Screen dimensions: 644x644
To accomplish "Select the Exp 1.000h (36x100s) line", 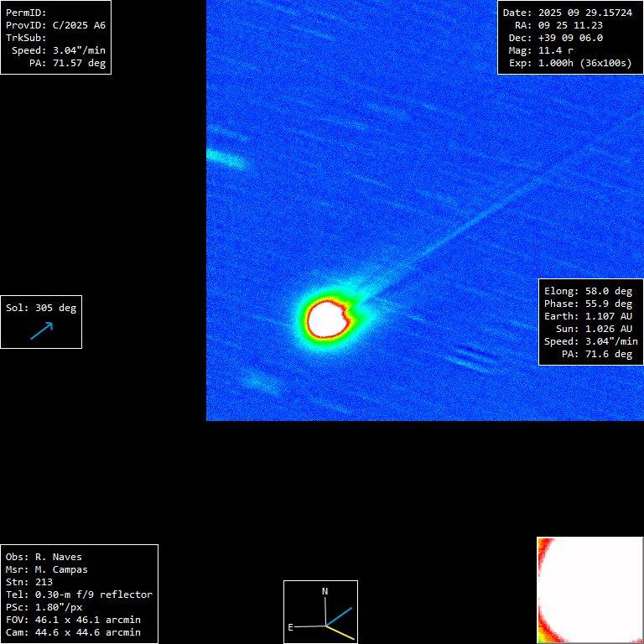I will 569,63.
